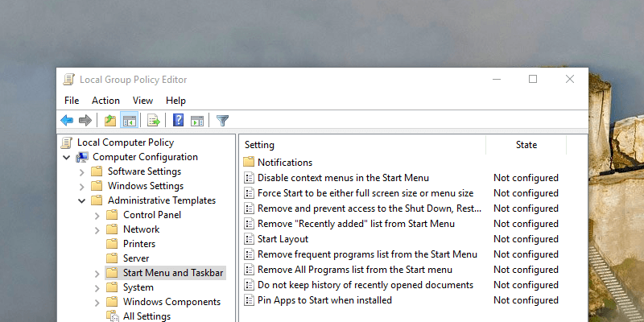Select the Start Layout policy setting
This screenshot has width=644, height=322.
point(283,239)
